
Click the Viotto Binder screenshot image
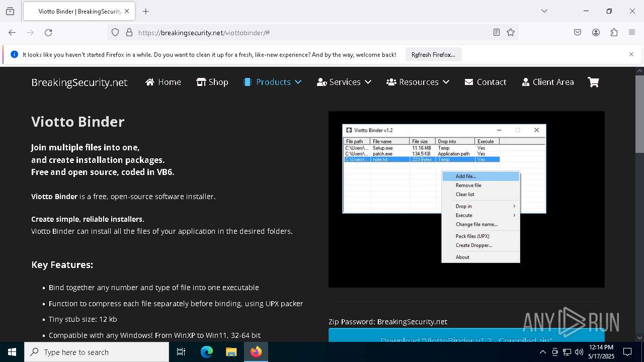466,199
